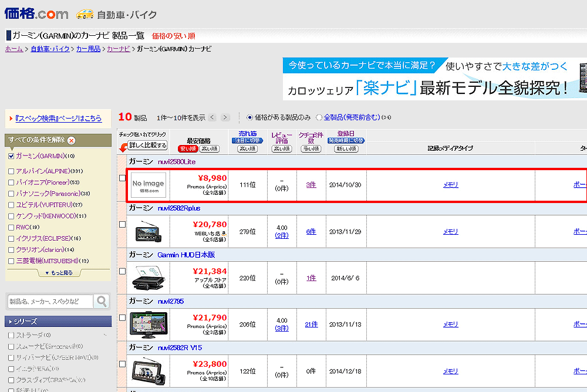The height and width of the screenshot is (392, 587).
Task: Sort レビュー評価 by 高い順
Action: (282, 148)
